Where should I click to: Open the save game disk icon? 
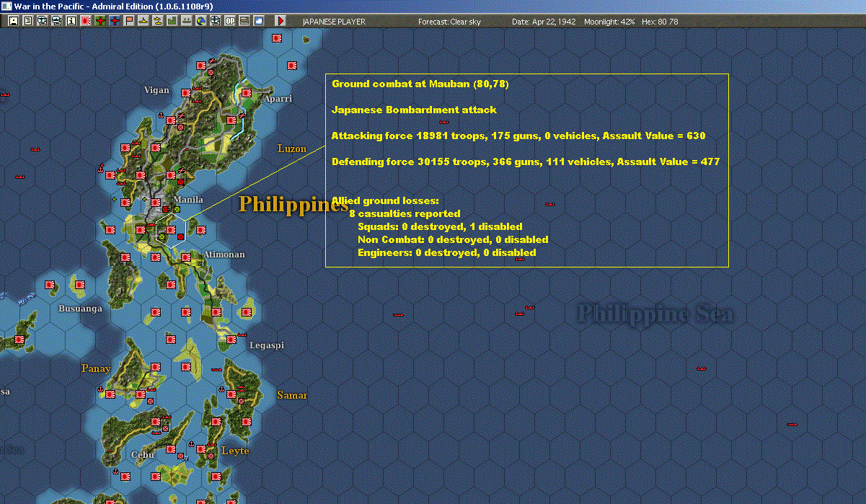(x=14, y=22)
